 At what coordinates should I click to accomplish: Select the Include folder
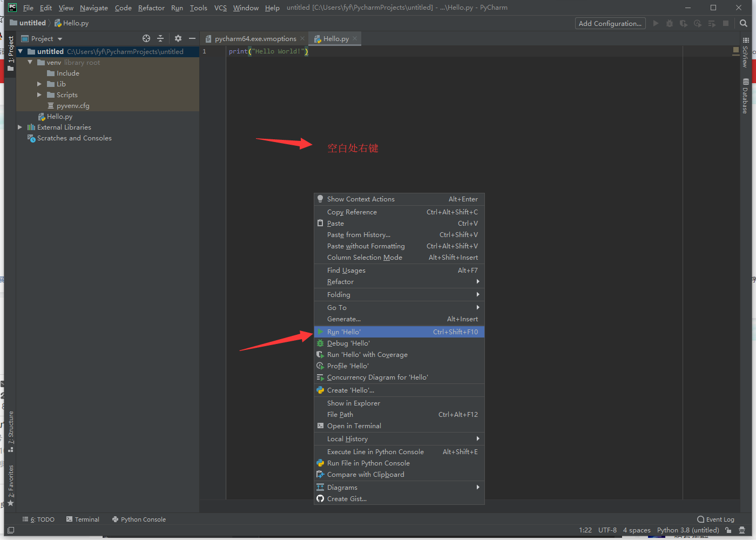tap(68, 73)
